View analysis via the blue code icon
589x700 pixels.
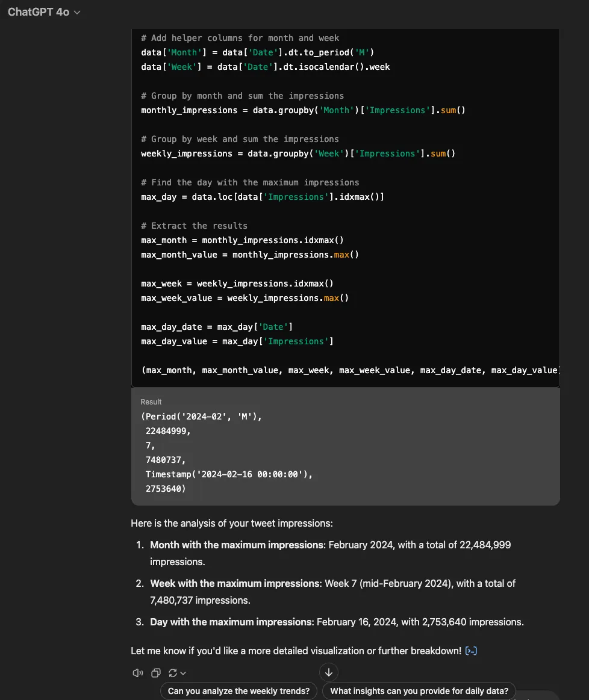[x=471, y=651]
